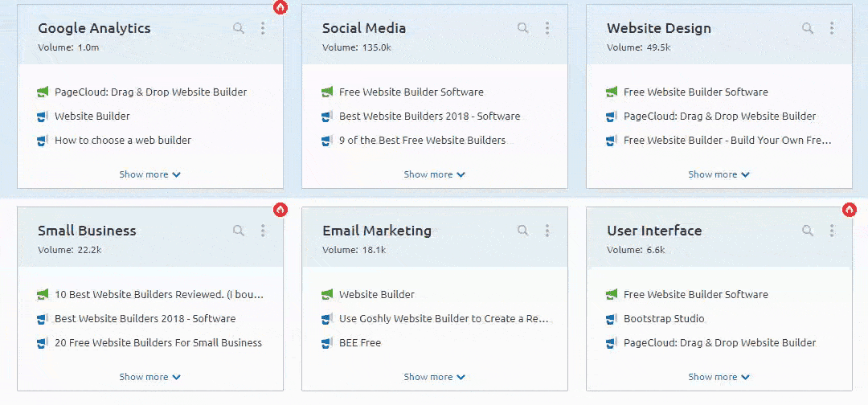Click the search icon on Small Business card
Image resolution: width=868 pixels, height=405 pixels.
(239, 231)
